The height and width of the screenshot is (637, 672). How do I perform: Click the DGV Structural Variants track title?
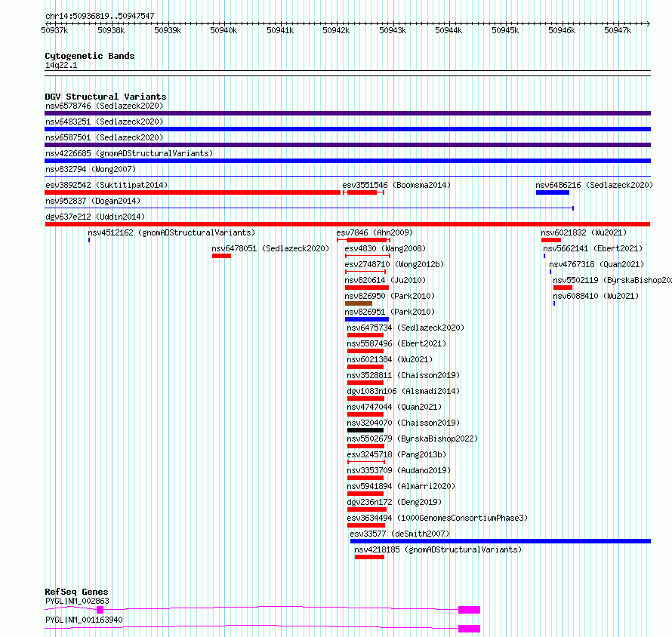106,97
